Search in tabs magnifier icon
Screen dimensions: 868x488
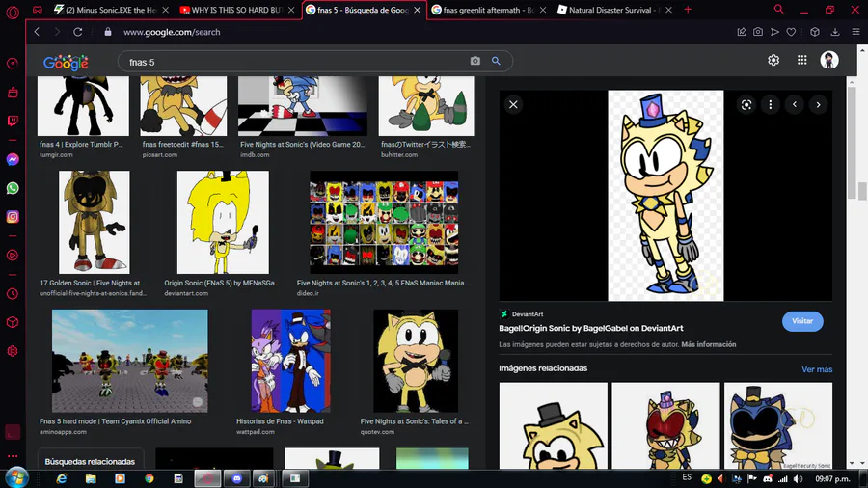pyautogui.click(x=778, y=10)
